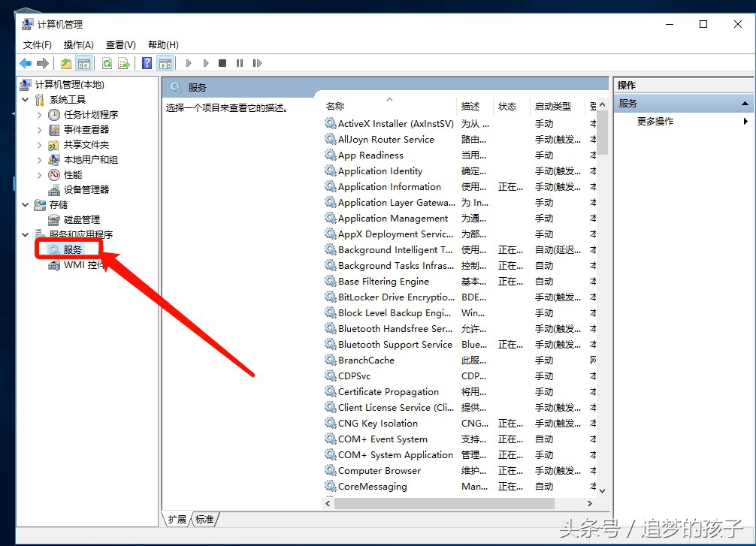Click the Export list toolbar icon
The image size is (756, 546).
click(x=125, y=63)
